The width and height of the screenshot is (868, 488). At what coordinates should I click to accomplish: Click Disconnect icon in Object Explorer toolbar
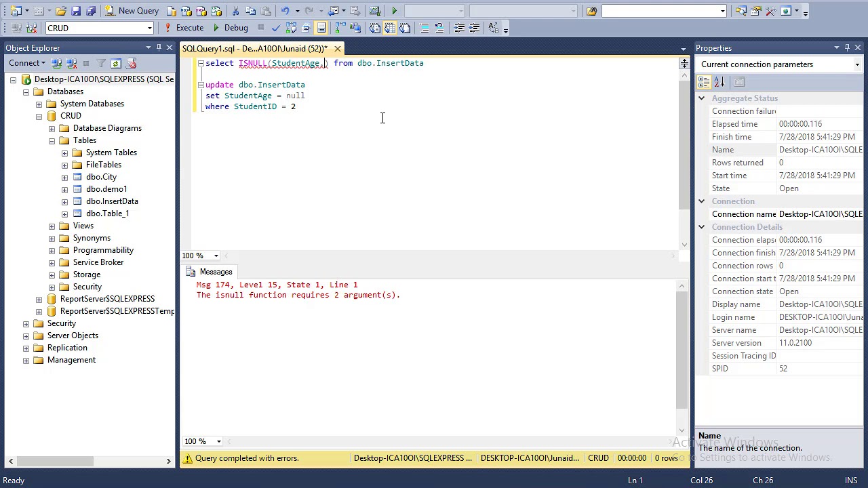pyautogui.click(x=71, y=63)
